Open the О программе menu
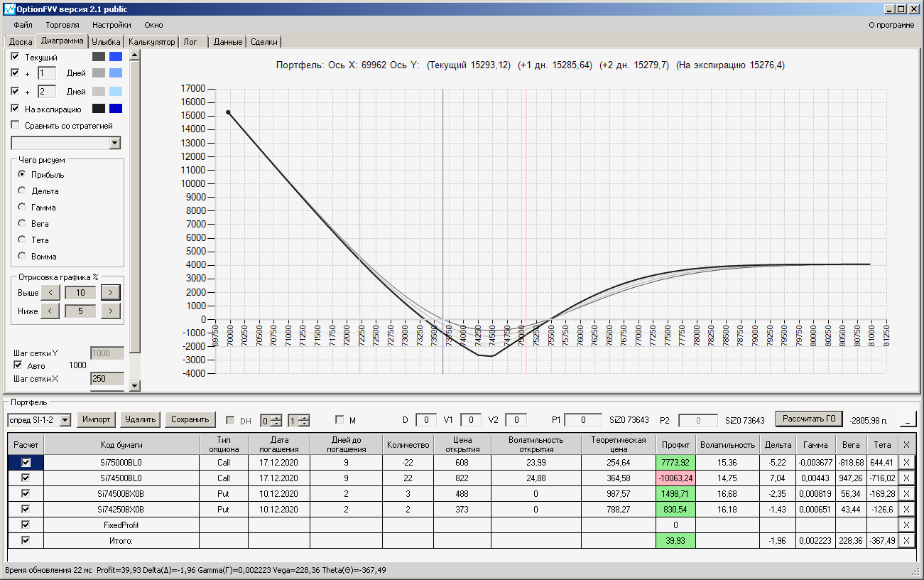The width and height of the screenshot is (924, 580). tap(891, 25)
